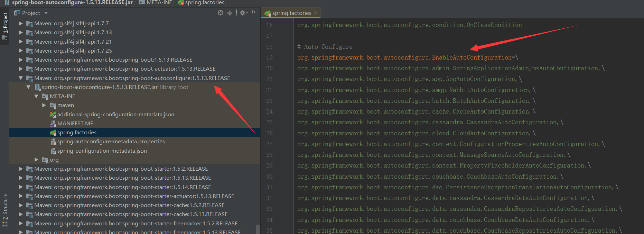
Task: Select spring-boot-starter-cache:1.5.2.RELEASE entry
Action: pos(129,205)
